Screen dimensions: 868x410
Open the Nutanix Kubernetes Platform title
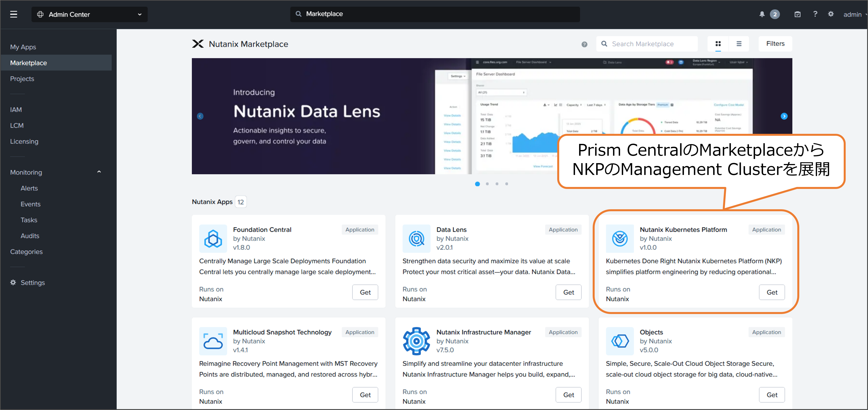point(683,230)
